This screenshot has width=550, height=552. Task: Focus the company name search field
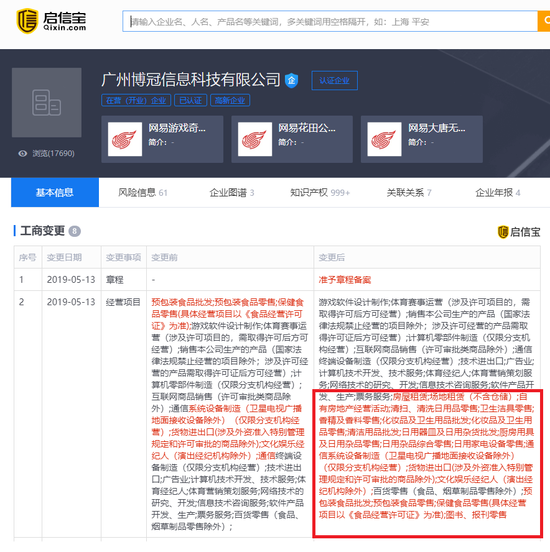click(x=330, y=21)
